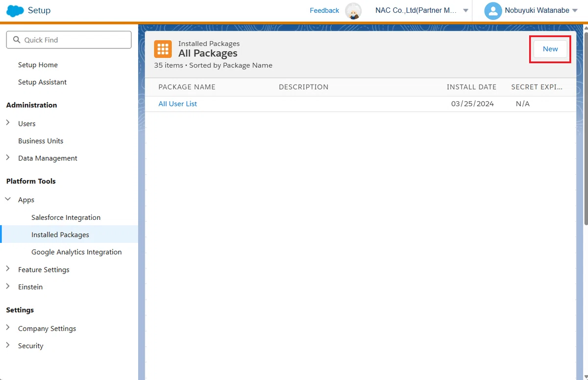Click the New package button

click(x=550, y=49)
